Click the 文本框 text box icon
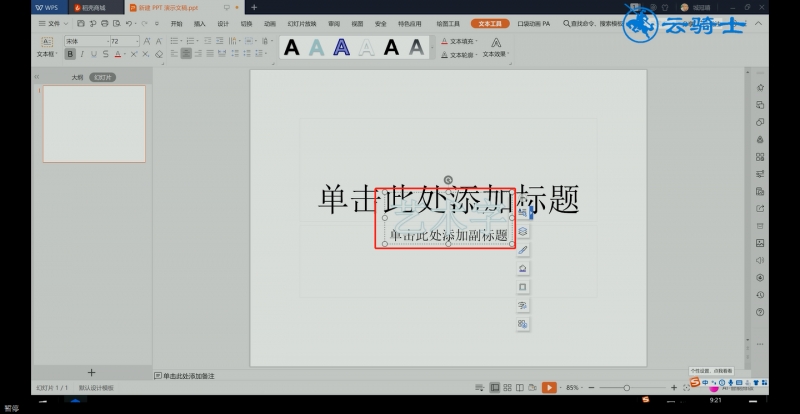 click(x=47, y=42)
